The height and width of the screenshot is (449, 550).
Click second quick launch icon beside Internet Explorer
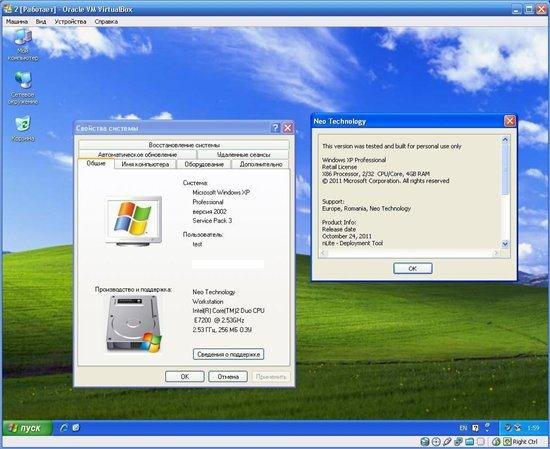tap(76, 428)
